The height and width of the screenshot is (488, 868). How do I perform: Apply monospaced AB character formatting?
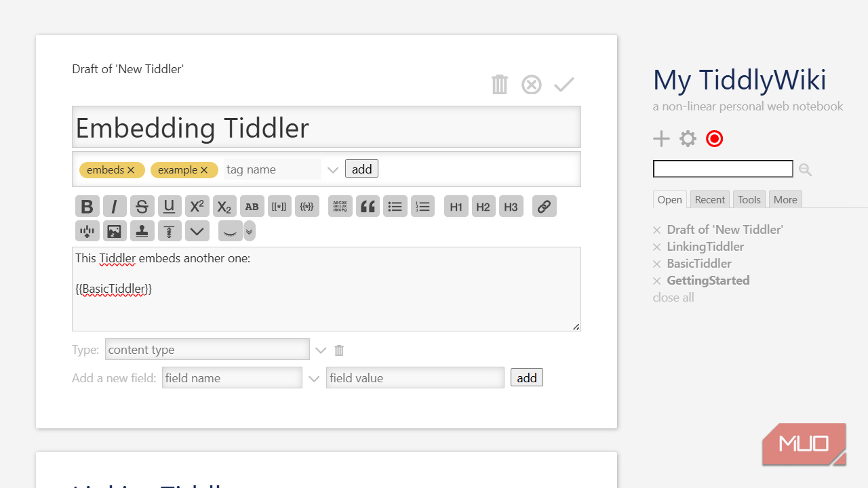coord(252,207)
